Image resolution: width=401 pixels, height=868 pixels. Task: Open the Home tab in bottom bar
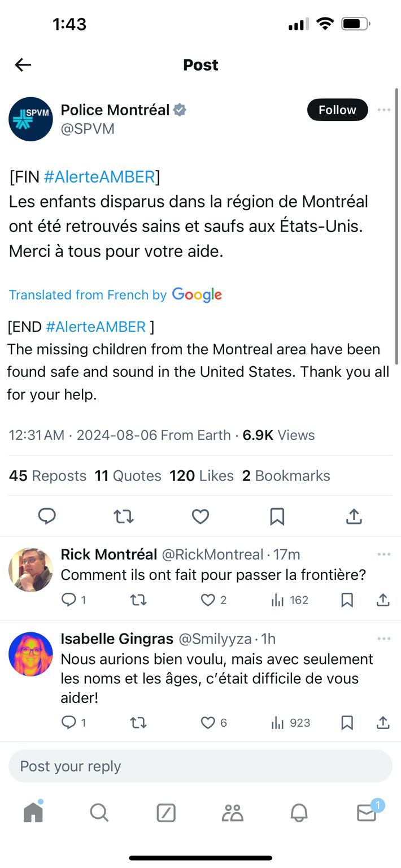(x=33, y=813)
